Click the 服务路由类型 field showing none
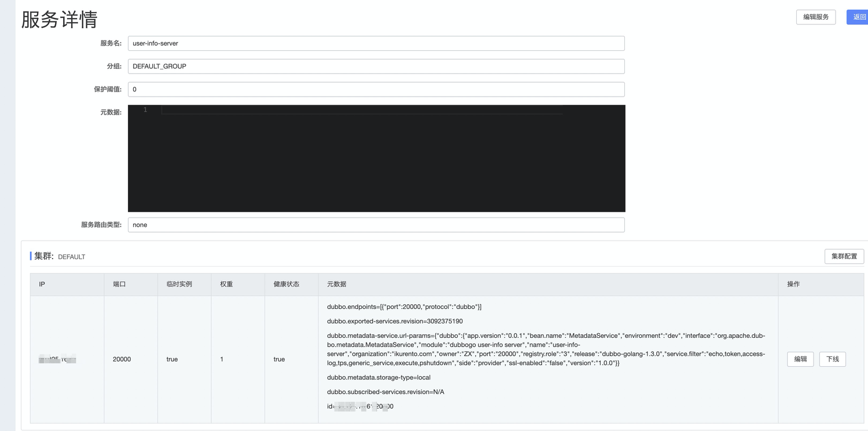 (x=376, y=225)
